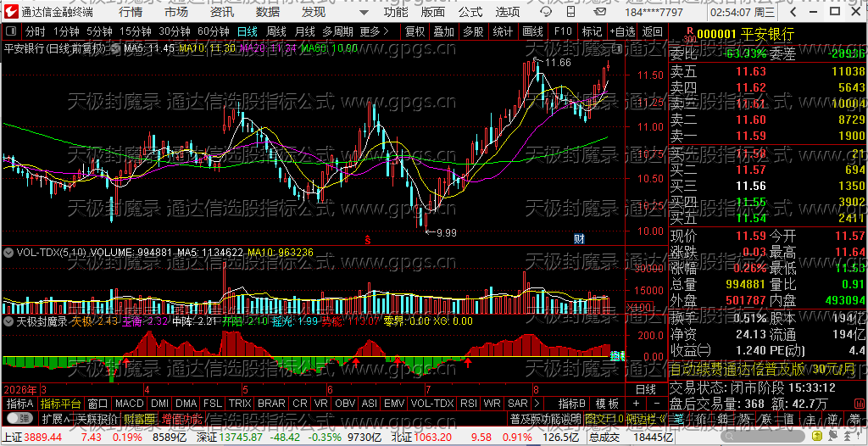Click the 卖五 11.63 order book row
The image size is (868, 446).
tap(768, 71)
